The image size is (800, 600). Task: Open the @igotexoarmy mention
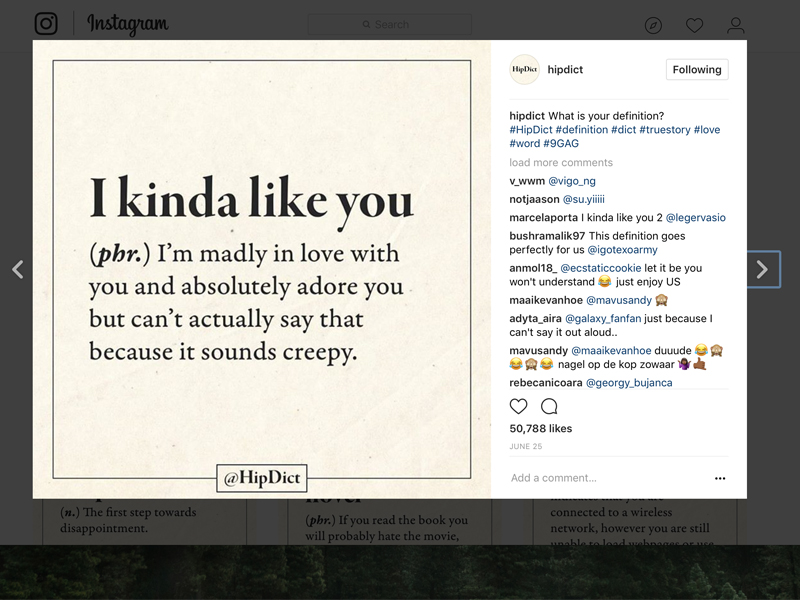coord(622,249)
